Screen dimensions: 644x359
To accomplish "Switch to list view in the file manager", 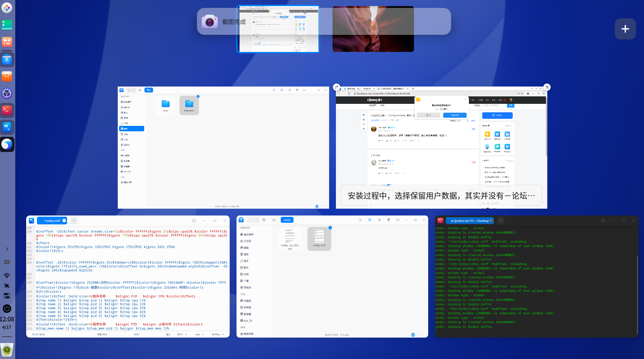I will click(x=379, y=220).
